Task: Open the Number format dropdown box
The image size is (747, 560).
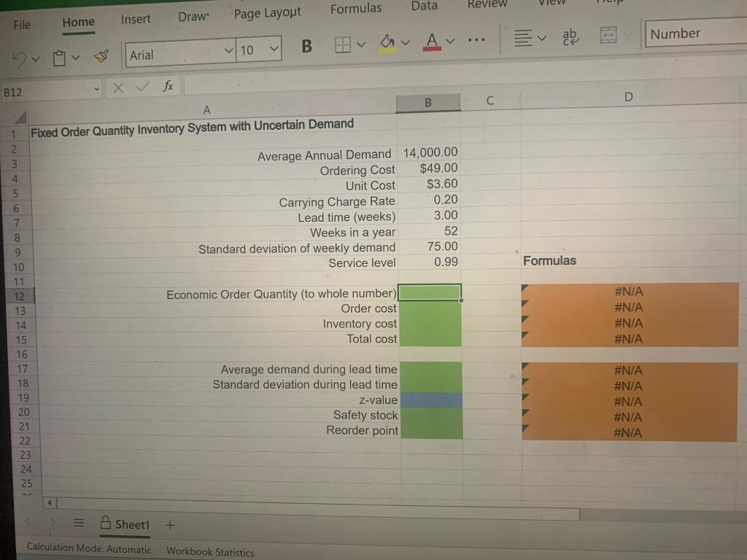Action: 696,33
